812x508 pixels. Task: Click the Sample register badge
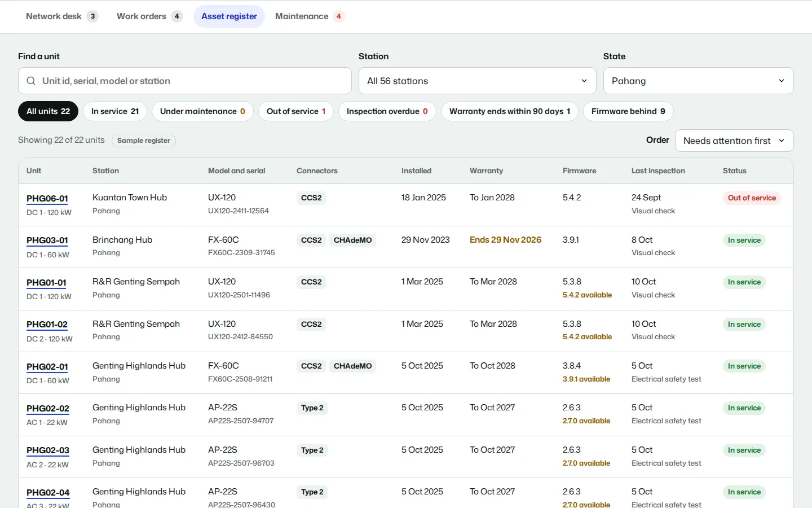click(x=144, y=141)
